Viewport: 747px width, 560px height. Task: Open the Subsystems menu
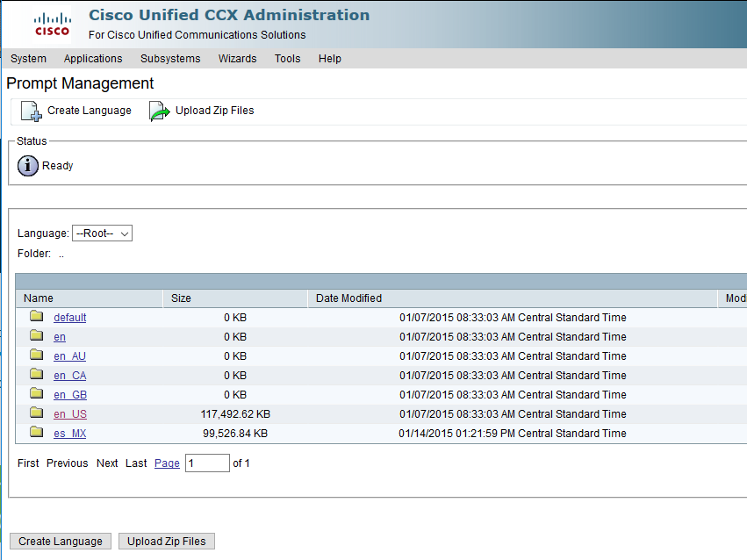tap(170, 59)
